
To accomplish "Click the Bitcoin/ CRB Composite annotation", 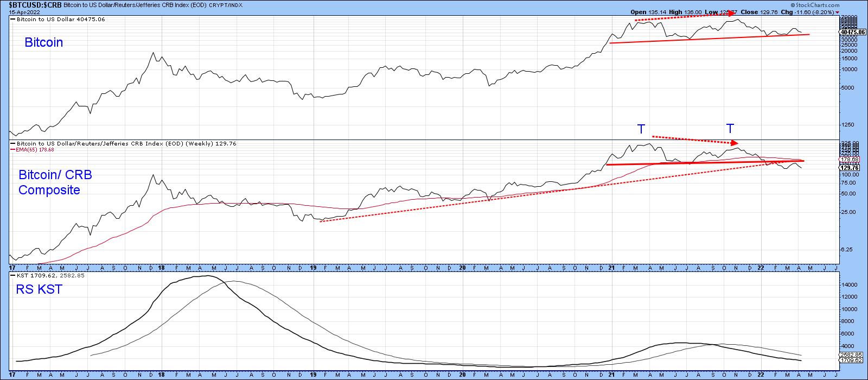I will 55,182.
